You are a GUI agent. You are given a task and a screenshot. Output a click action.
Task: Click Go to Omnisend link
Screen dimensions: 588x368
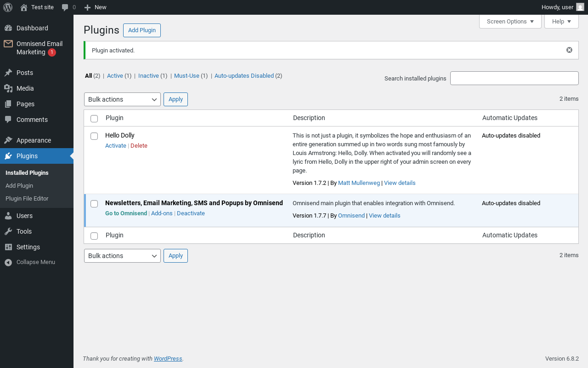[126, 213]
